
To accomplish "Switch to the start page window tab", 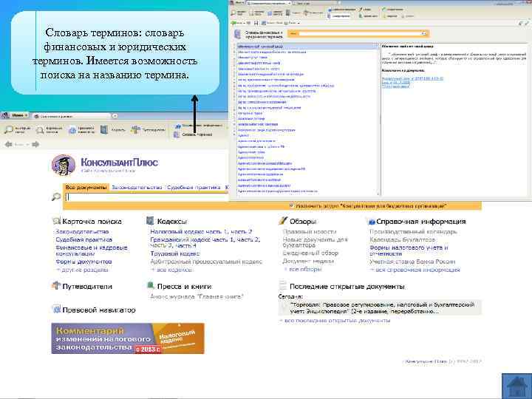I will [72, 116].
